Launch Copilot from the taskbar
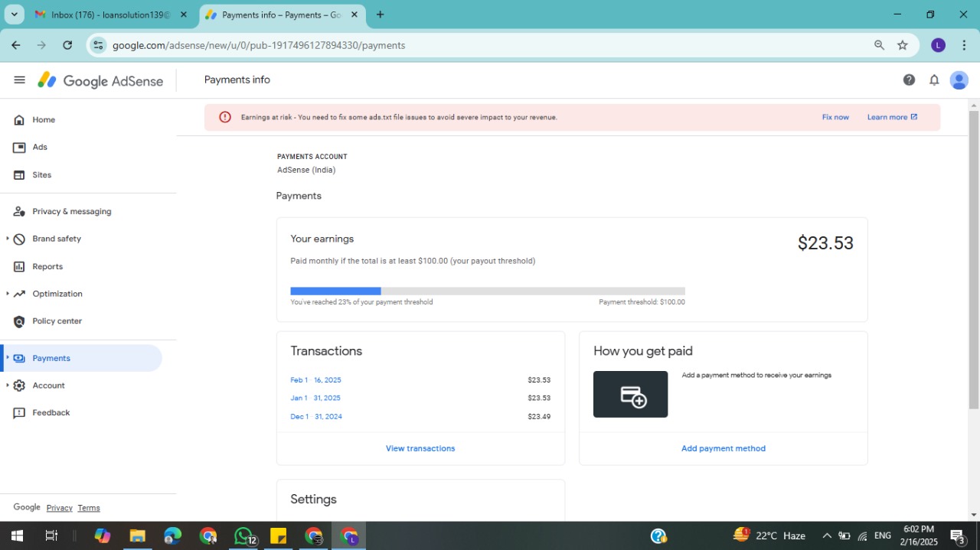 [103, 535]
